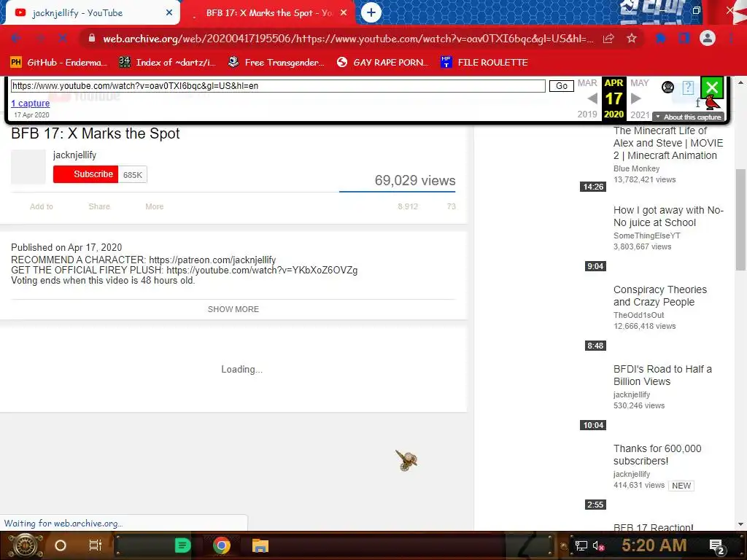This screenshot has height=560, width=747.
Task: Open the FILE ROULETTE bookmark
Action: (x=484, y=63)
